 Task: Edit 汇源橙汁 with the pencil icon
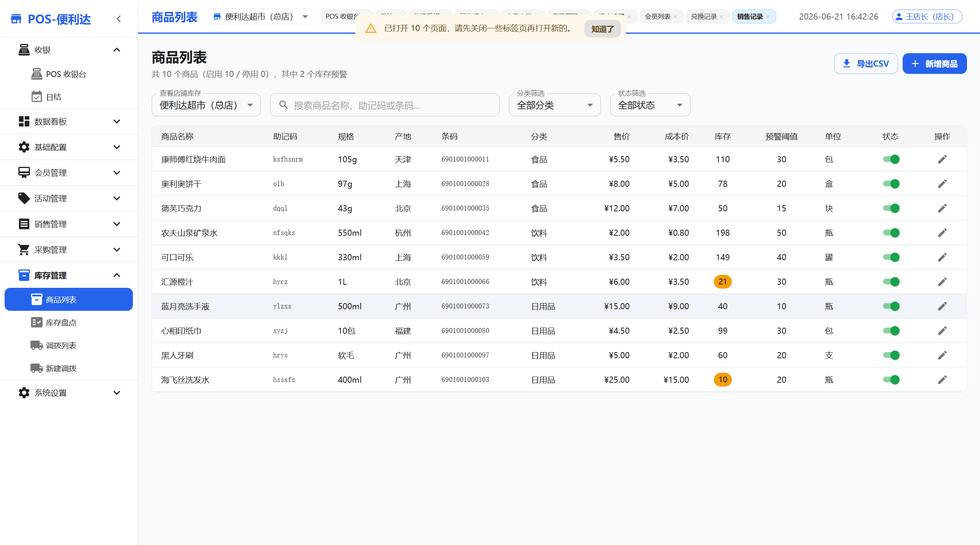pyautogui.click(x=942, y=282)
